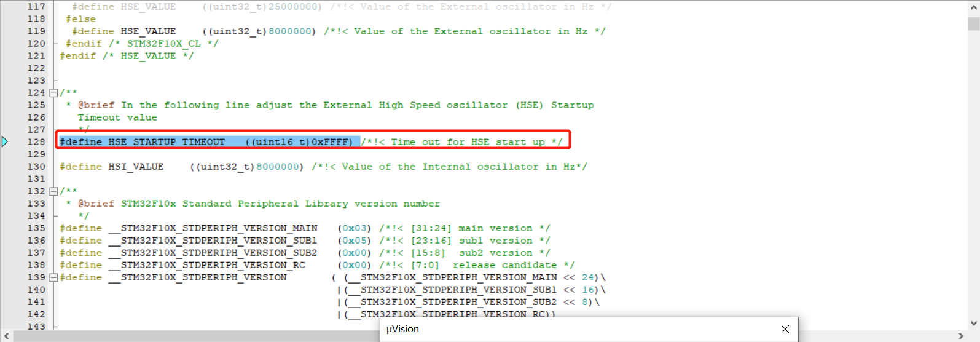Image resolution: width=980 pixels, height=342 pixels.
Task: Click the 8000000 value on line 130
Action: (x=277, y=167)
